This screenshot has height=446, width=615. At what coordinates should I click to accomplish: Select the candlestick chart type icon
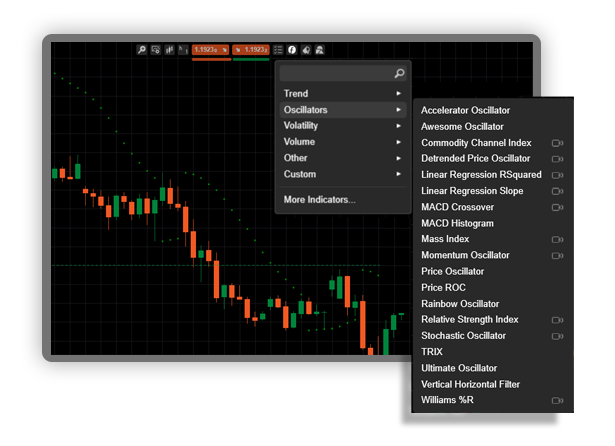pos(169,50)
